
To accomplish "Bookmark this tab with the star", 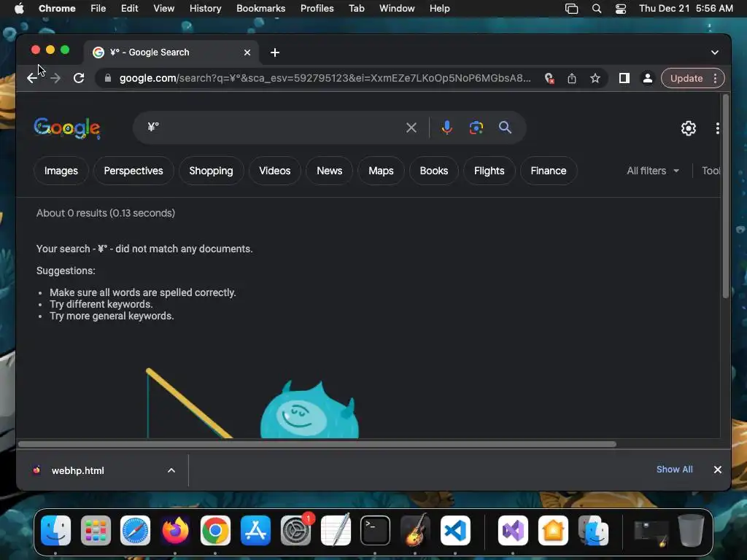I will 595,78.
